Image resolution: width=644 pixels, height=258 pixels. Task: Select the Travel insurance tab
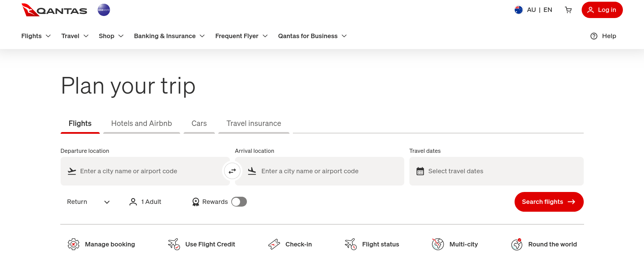[x=254, y=124]
